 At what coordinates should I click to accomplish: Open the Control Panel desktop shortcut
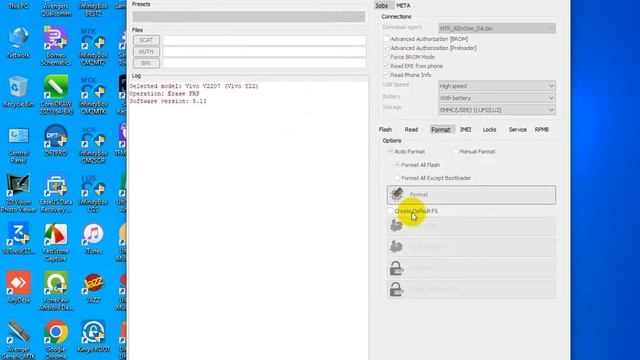click(18, 144)
